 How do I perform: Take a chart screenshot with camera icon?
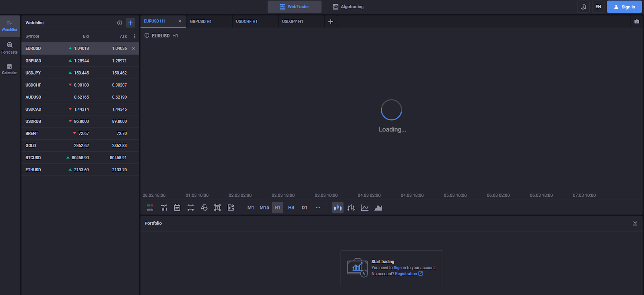(636, 21)
